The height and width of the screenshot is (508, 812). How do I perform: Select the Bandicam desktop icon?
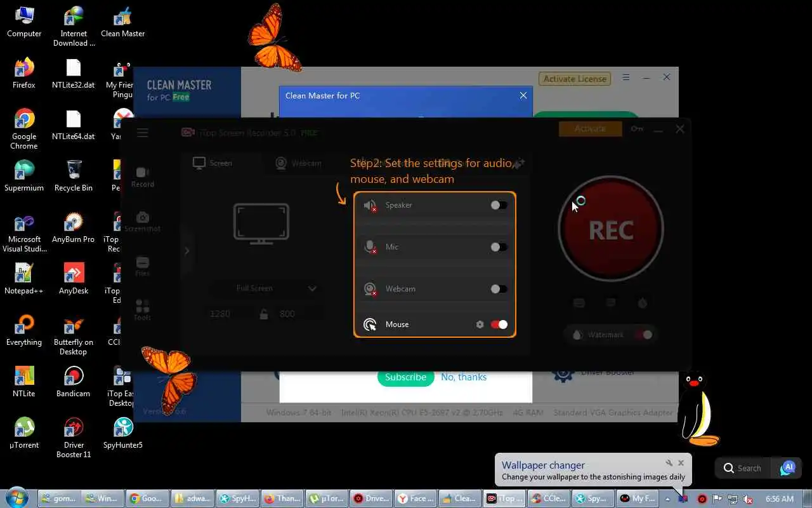point(74,382)
